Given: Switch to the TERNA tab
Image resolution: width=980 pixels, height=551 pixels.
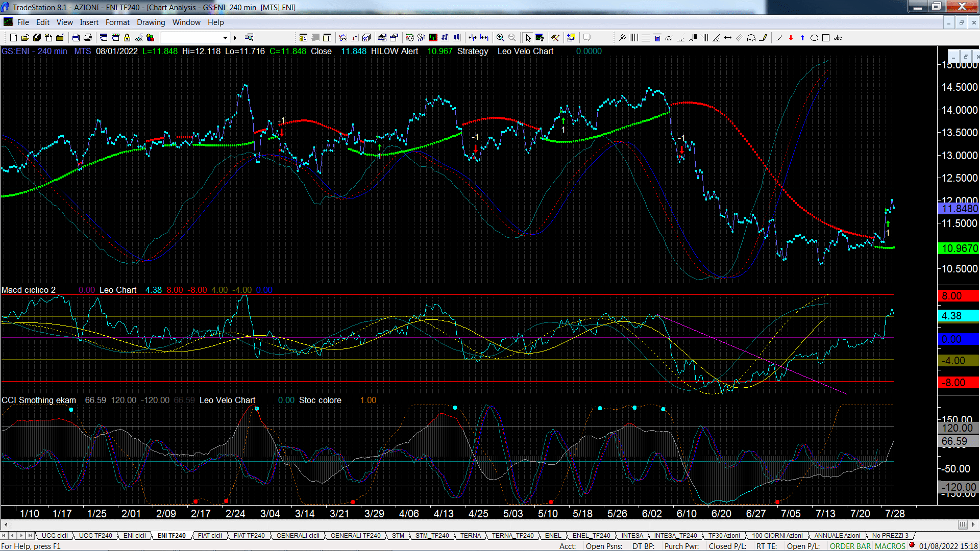Looking at the screenshot, I should click(x=471, y=536).
